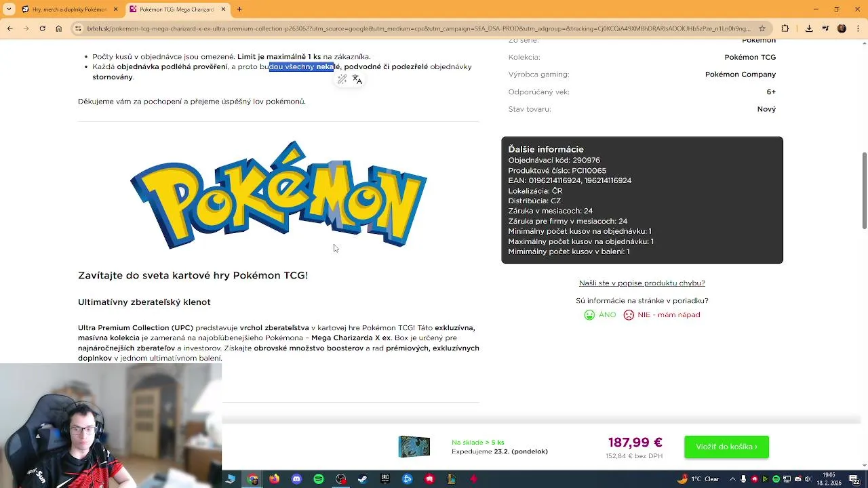Expand the system tray hidden icons chevron
This screenshot has height=488, width=868.
point(732,479)
